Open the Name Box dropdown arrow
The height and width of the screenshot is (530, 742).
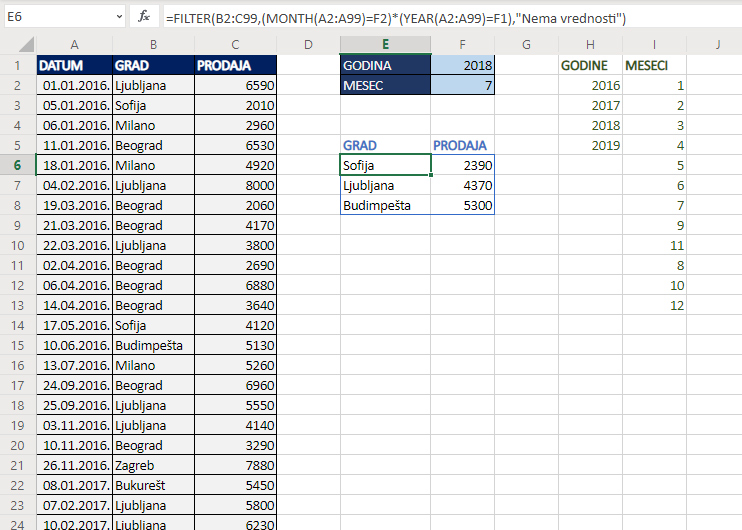(116, 16)
